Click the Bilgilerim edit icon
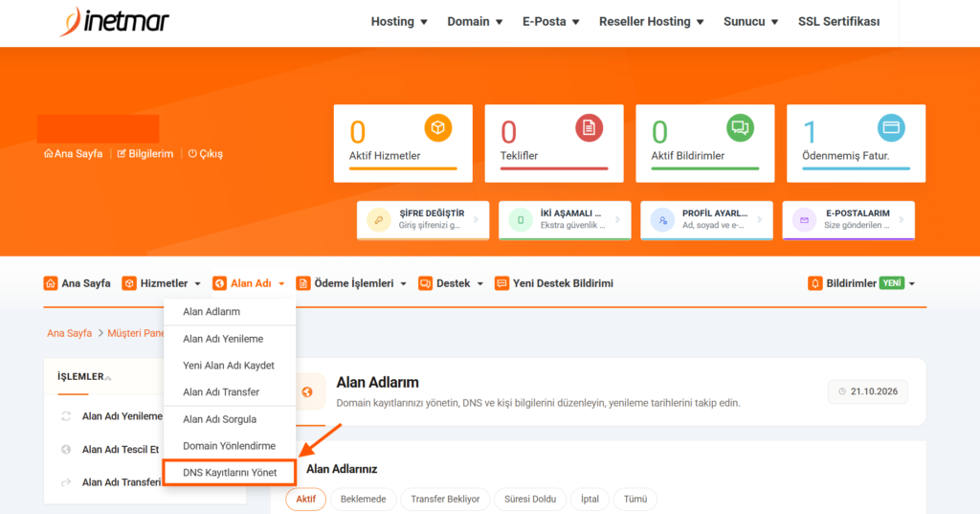Image resolution: width=980 pixels, height=514 pixels. (122, 153)
